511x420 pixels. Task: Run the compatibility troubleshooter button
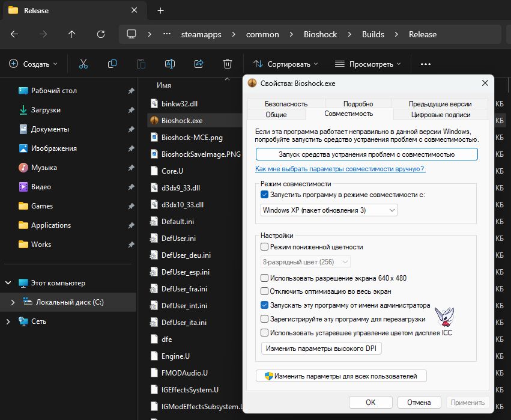[367, 154]
